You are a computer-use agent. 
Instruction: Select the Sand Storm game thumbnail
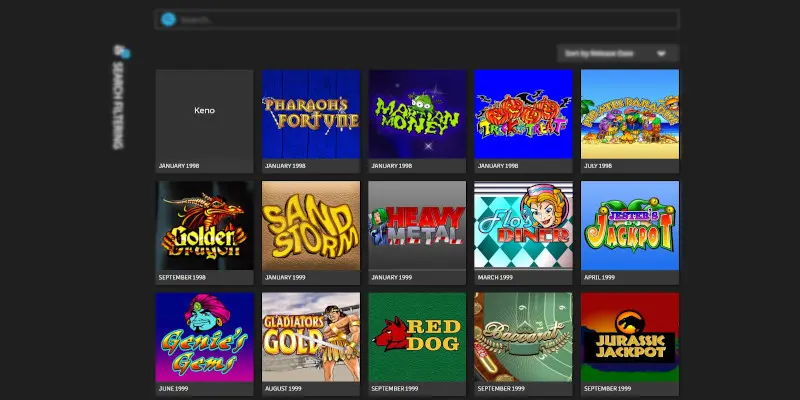pos(311,225)
